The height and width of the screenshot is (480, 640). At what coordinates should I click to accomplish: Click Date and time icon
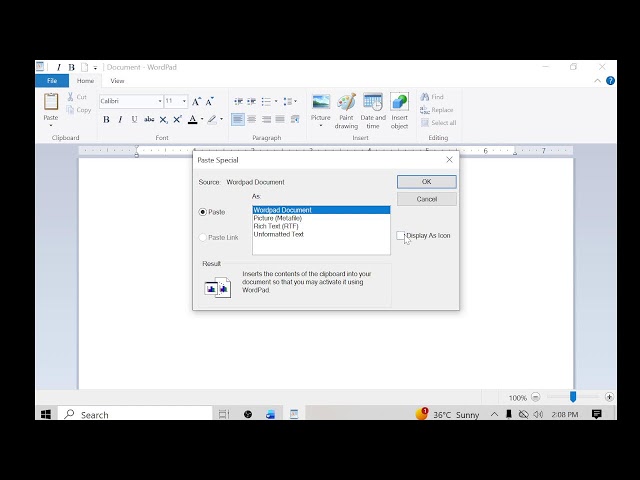[373, 102]
